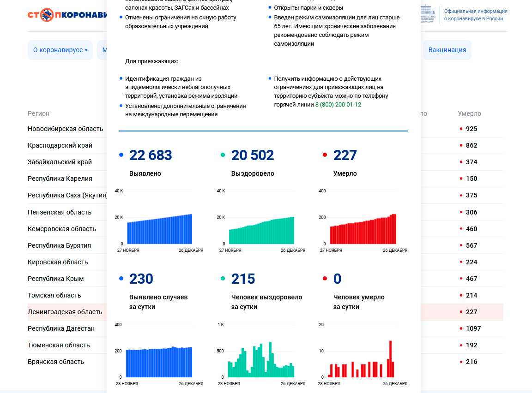Click the red total Умерло chart
Viewport: 532px width, 393px height.
point(363,229)
